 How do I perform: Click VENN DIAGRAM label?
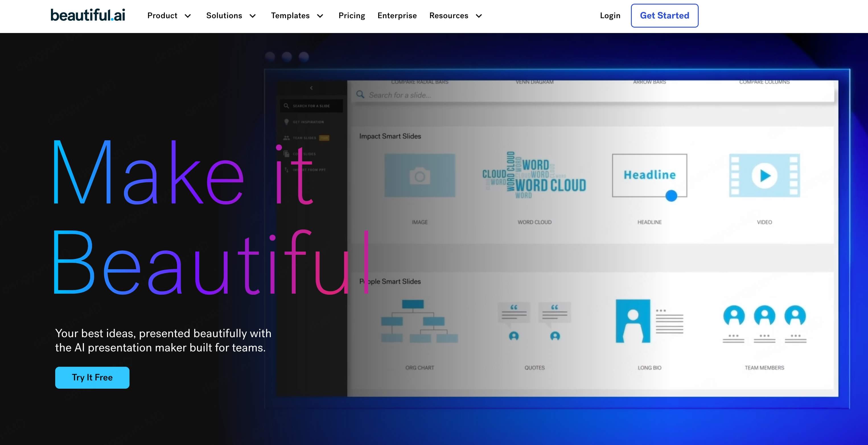[534, 82]
